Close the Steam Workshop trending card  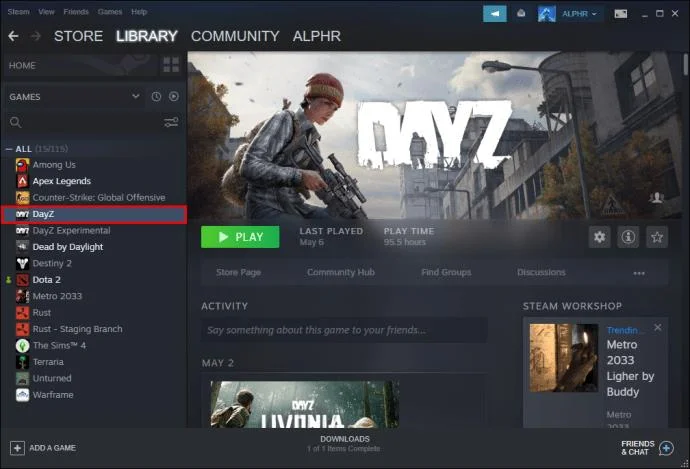point(657,327)
